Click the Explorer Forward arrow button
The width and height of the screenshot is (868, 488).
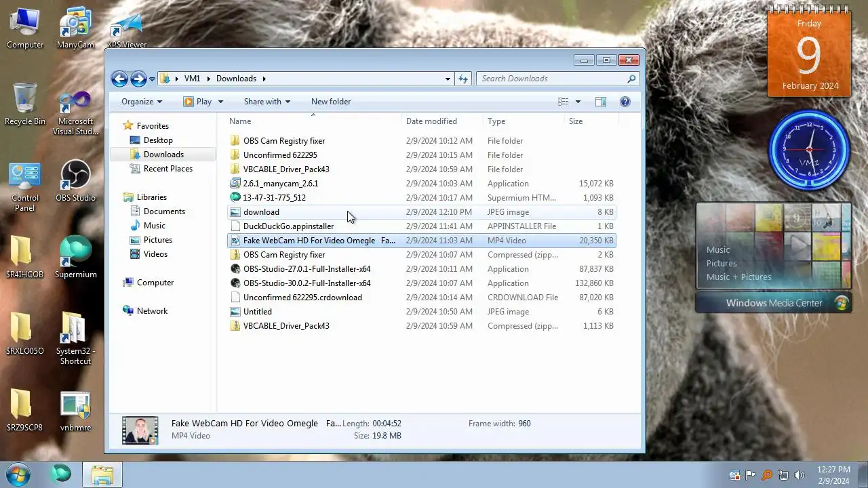point(138,79)
